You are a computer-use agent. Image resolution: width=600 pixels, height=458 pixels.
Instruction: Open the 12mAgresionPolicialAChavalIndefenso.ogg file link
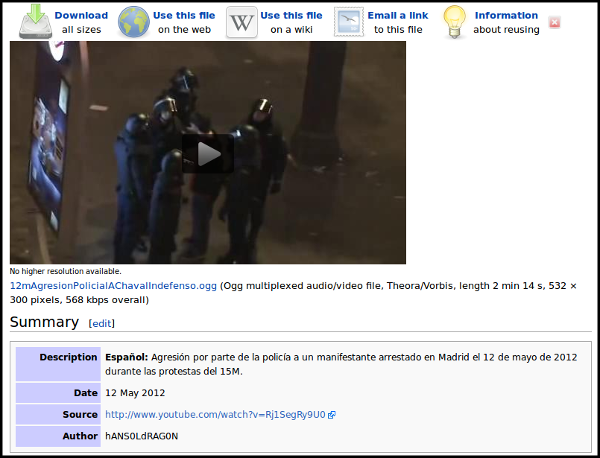click(x=113, y=286)
